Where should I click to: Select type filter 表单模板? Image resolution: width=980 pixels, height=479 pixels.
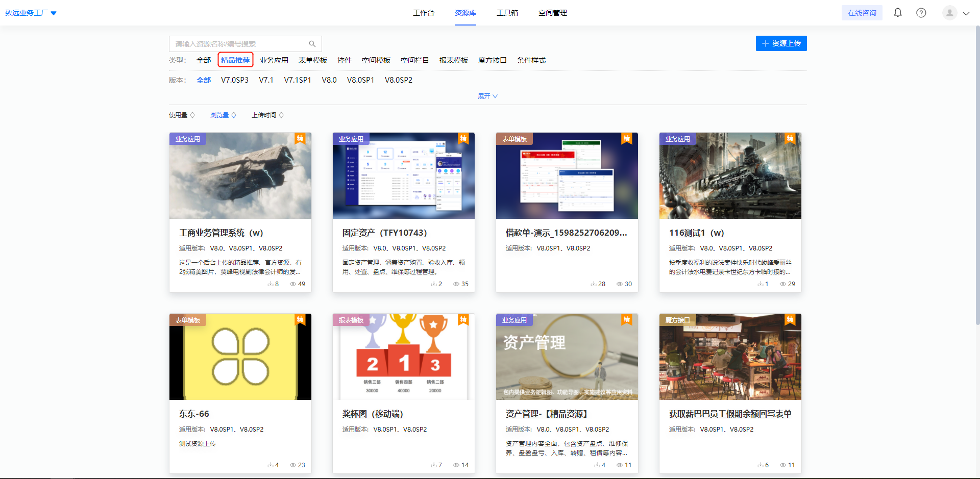pos(313,60)
